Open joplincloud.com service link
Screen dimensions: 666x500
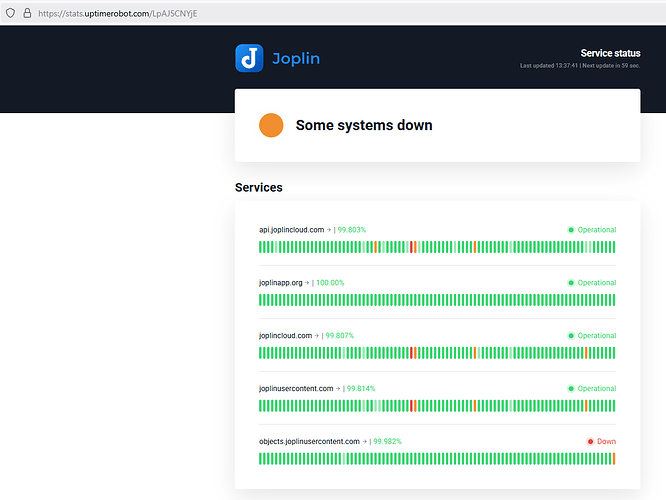click(x=285, y=336)
